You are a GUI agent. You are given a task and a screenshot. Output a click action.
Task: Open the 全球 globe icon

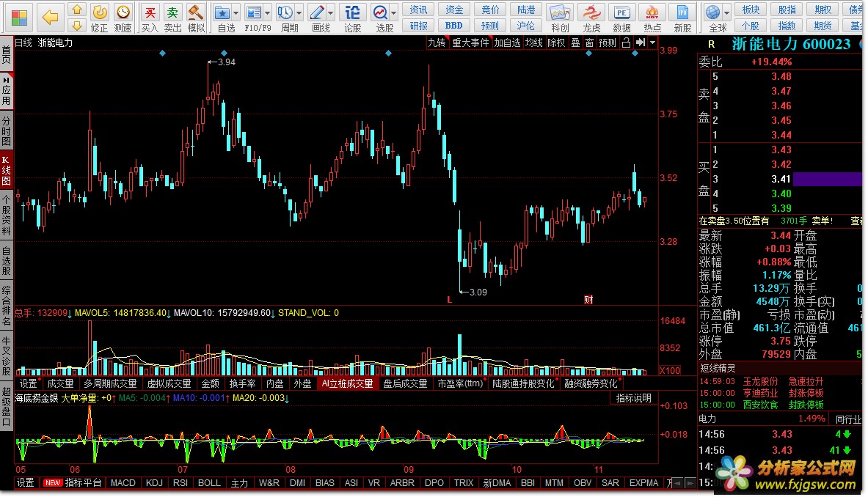point(713,12)
